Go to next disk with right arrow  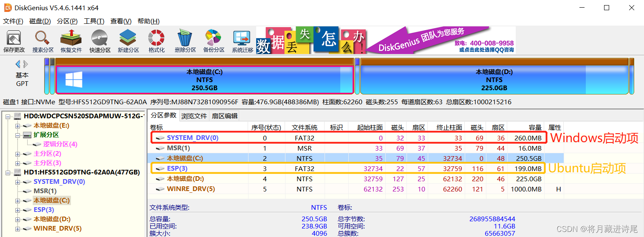(x=25, y=64)
